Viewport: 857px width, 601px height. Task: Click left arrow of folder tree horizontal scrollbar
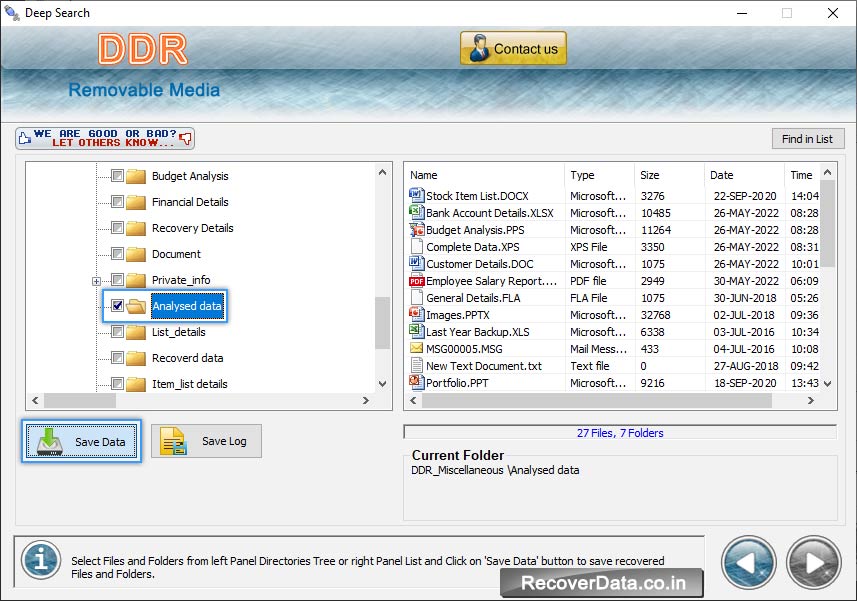click(x=35, y=400)
